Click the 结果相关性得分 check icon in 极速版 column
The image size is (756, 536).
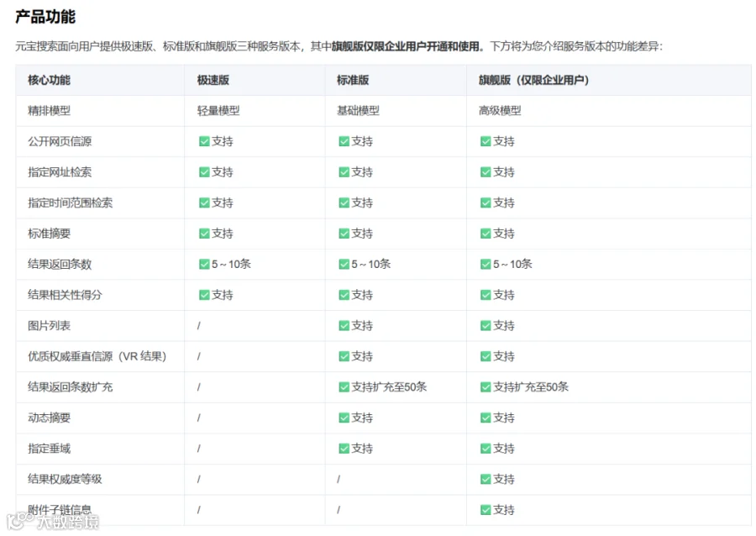(x=204, y=295)
